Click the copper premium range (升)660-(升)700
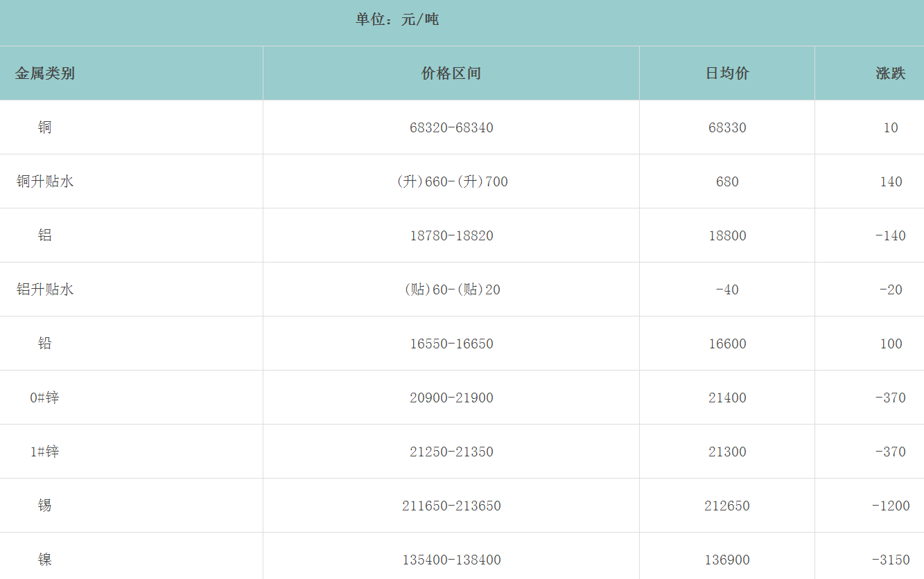This screenshot has height=579, width=924. pos(451,181)
